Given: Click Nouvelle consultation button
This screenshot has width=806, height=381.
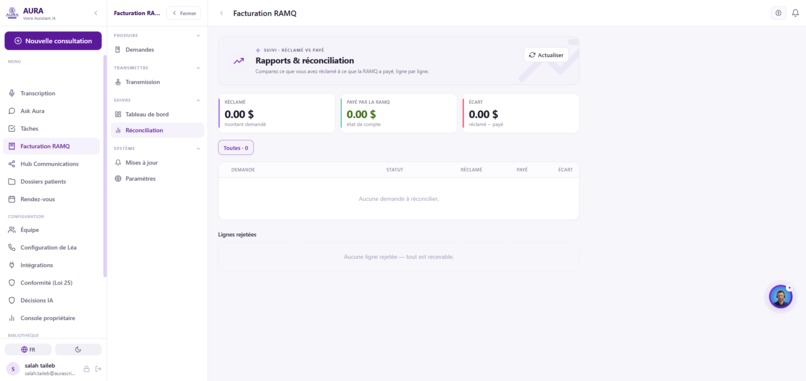Looking at the screenshot, I should [x=53, y=41].
